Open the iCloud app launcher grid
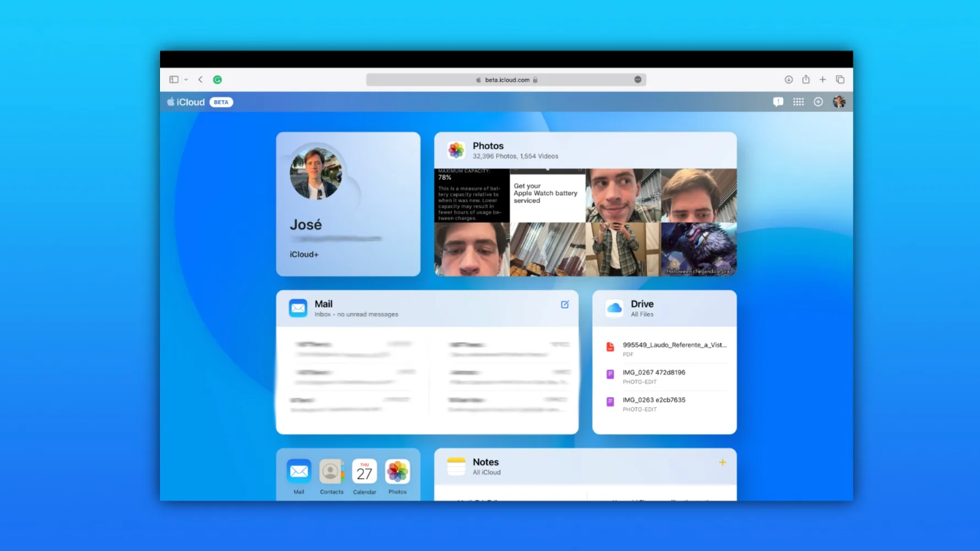The width and height of the screenshot is (980, 551). (799, 102)
